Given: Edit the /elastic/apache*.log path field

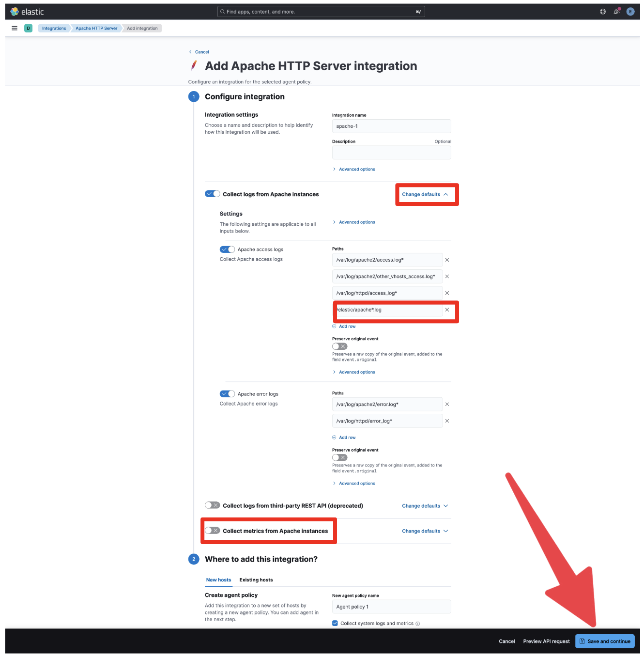Looking at the screenshot, I should pyautogui.click(x=388, y=310).
